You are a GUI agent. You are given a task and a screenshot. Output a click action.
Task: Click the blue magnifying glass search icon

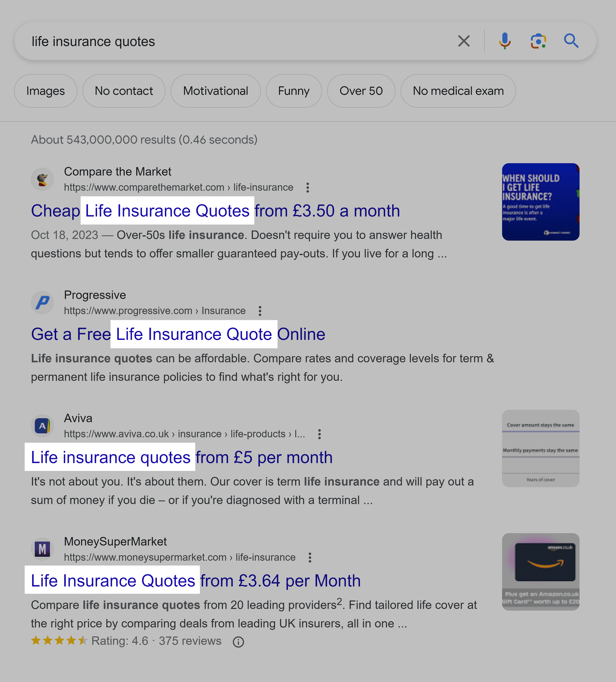pyautogui.click(x=571, y=41)
